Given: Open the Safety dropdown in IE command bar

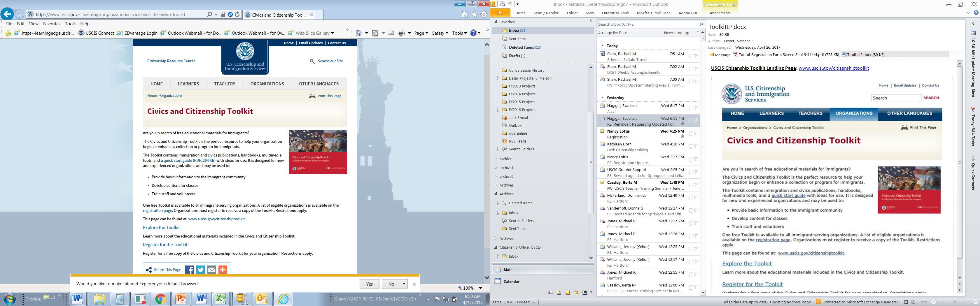Looking at the screenshot, I should [x=440, y=33].
